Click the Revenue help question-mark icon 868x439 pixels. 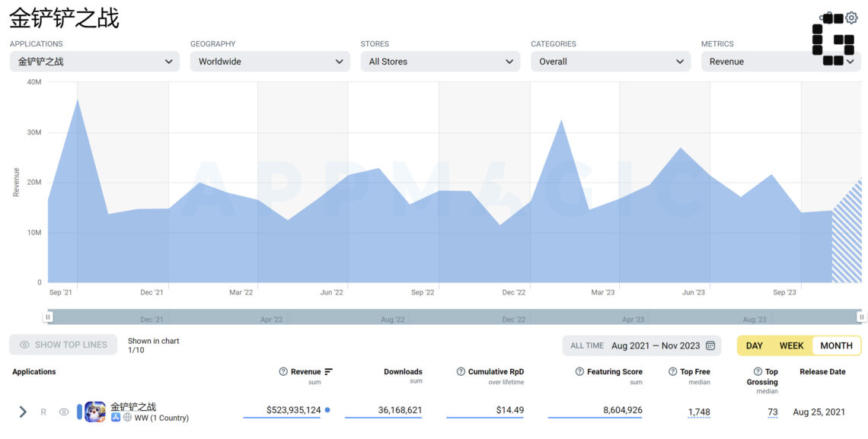[283, 371]
